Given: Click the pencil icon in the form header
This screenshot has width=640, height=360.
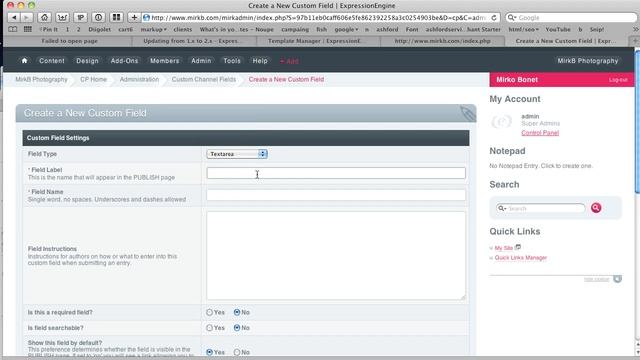Looking at the screenshot, I should pos(468,114).
